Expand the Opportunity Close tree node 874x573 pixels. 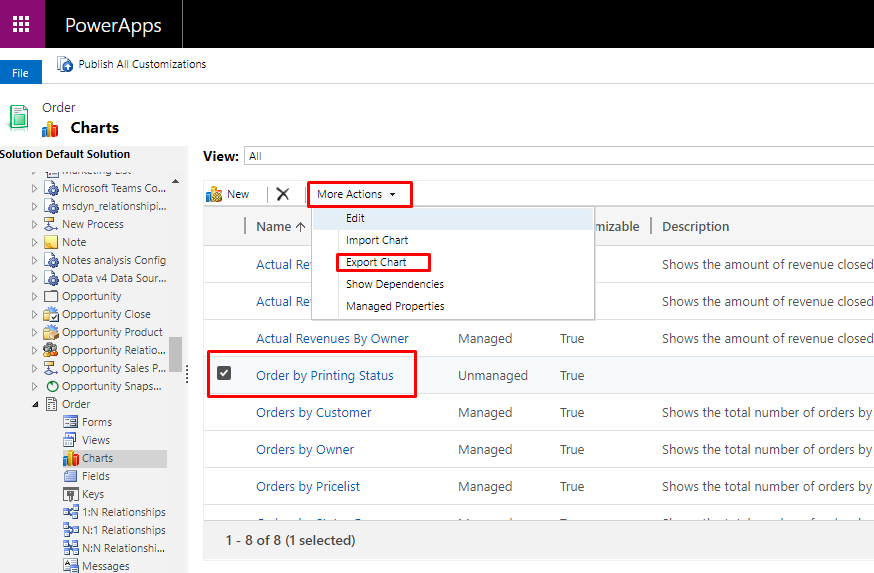coord(35,314)
